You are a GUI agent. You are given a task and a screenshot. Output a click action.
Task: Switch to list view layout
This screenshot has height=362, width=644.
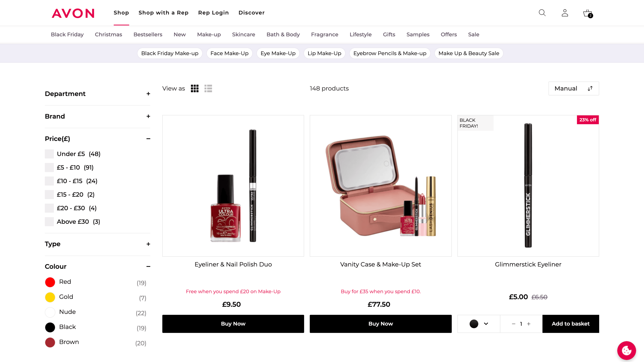pyautogui.click(x=208, y=88)
